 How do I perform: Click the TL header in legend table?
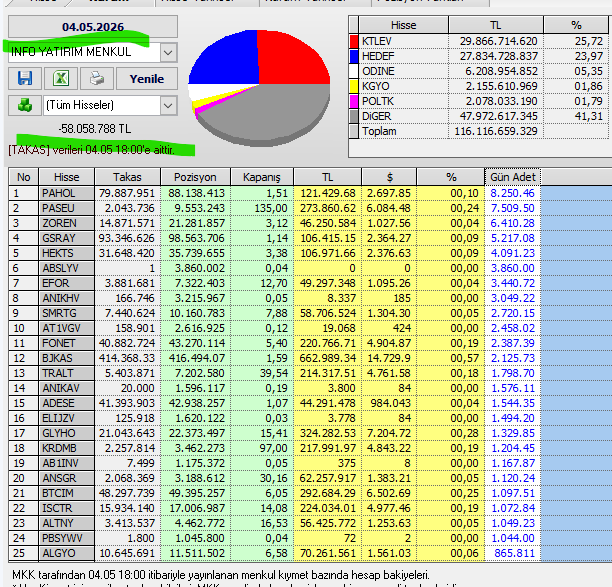coord(496,25)
